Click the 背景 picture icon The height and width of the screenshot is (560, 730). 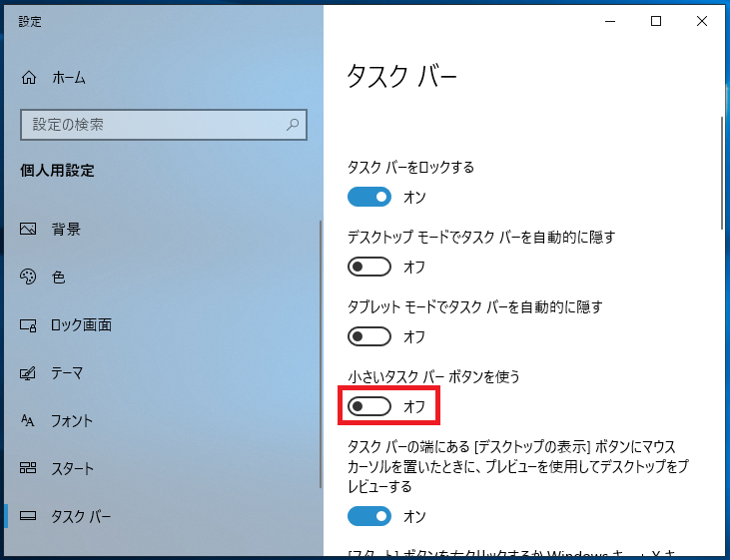pos(28,229)
